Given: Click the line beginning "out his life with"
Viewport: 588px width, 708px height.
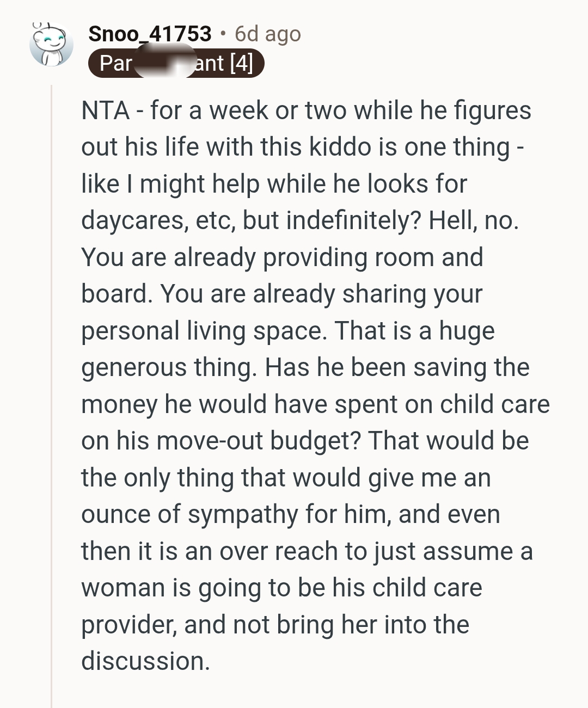Looking at the screenshot, I should coord(302,147).
